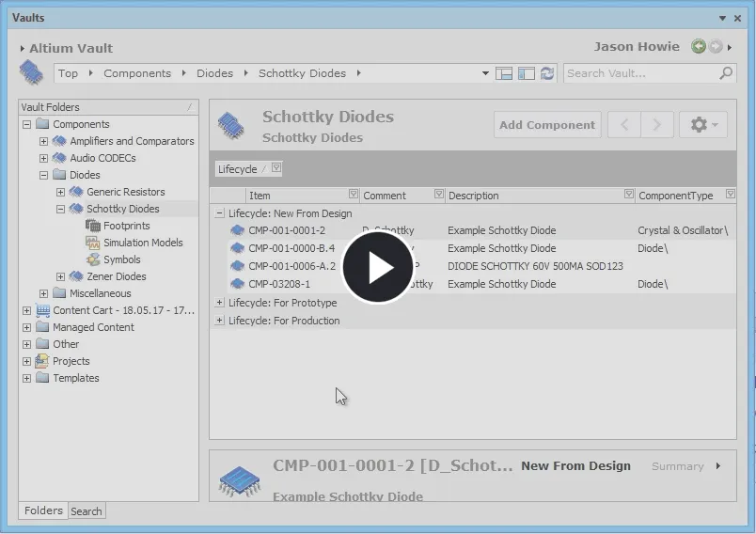Click the green back navigation arrow icon
This screenshot has height=534, width=756.
[698, 47]
